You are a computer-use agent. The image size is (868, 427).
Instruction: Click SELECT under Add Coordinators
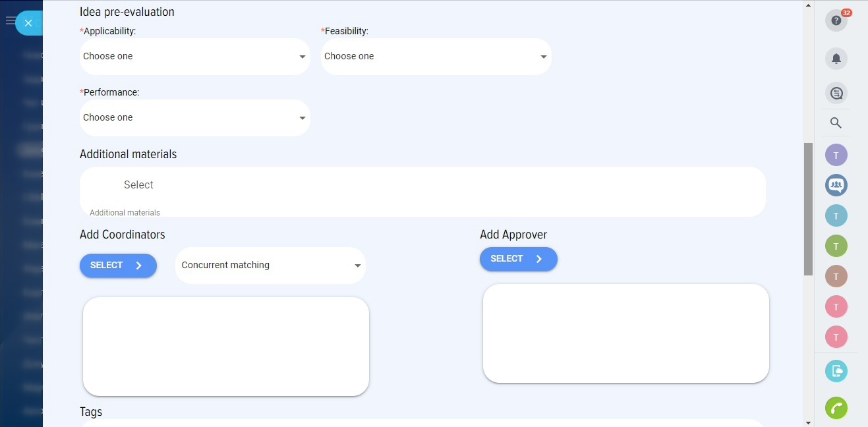point(118,266)
